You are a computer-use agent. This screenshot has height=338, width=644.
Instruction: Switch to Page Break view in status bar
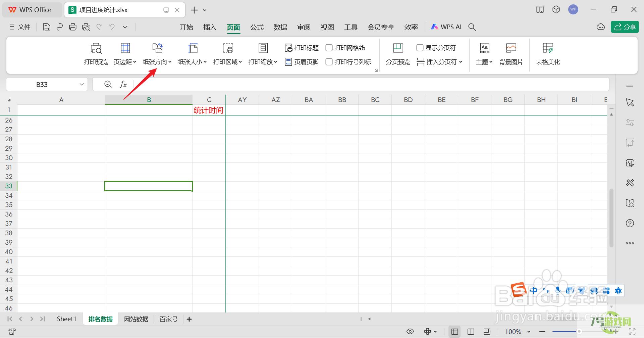487,332
